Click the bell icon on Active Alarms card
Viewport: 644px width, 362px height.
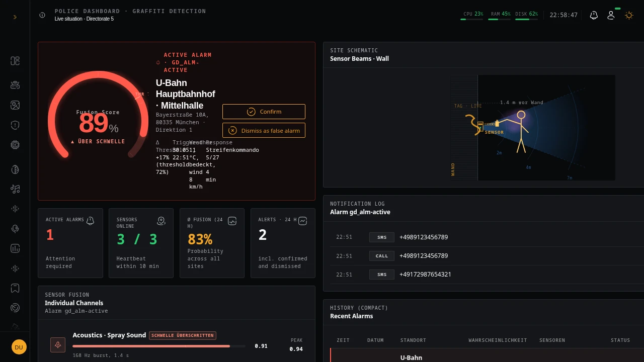(90, 221)
